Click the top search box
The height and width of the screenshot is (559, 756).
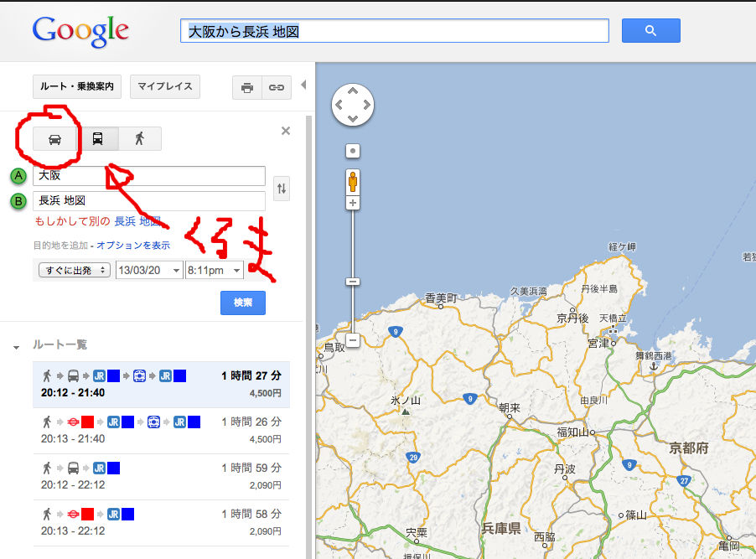click(x=395, y=31)
